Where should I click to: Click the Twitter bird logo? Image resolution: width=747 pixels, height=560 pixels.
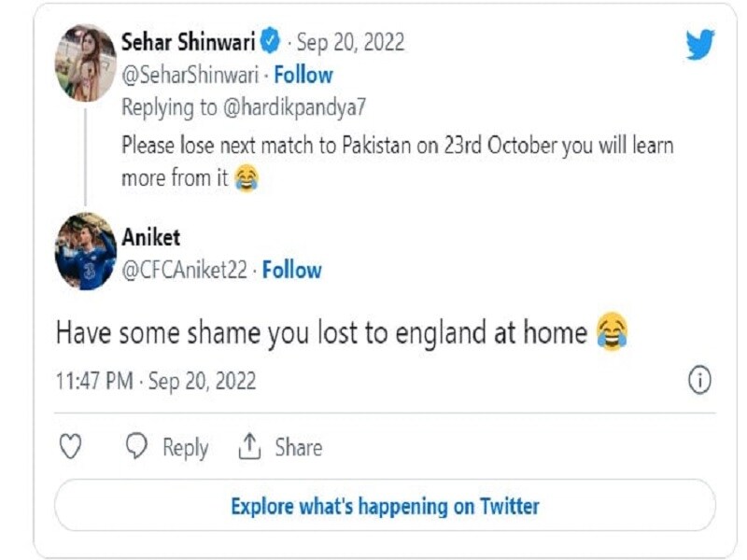click(700, 44)
